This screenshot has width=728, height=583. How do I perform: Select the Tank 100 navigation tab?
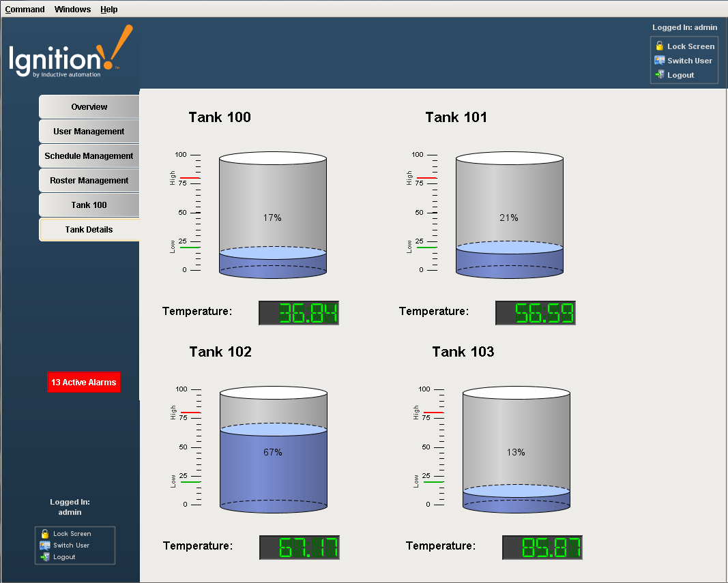89,205
